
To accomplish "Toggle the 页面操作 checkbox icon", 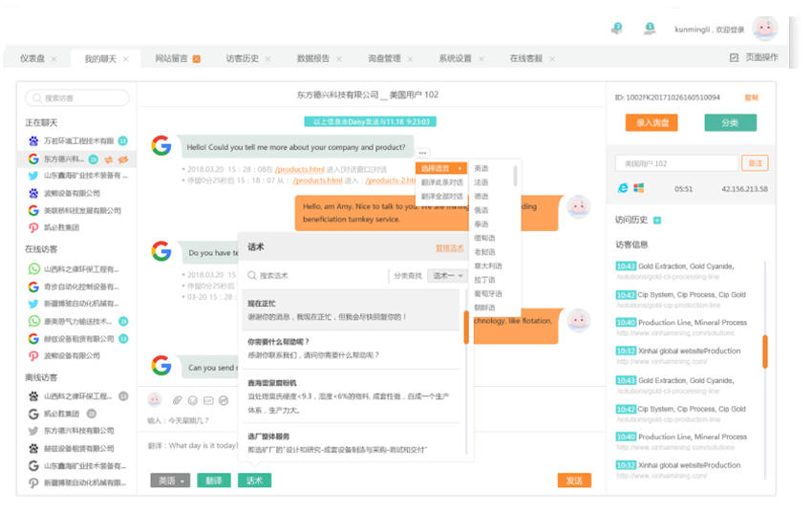I will point(734,57).
